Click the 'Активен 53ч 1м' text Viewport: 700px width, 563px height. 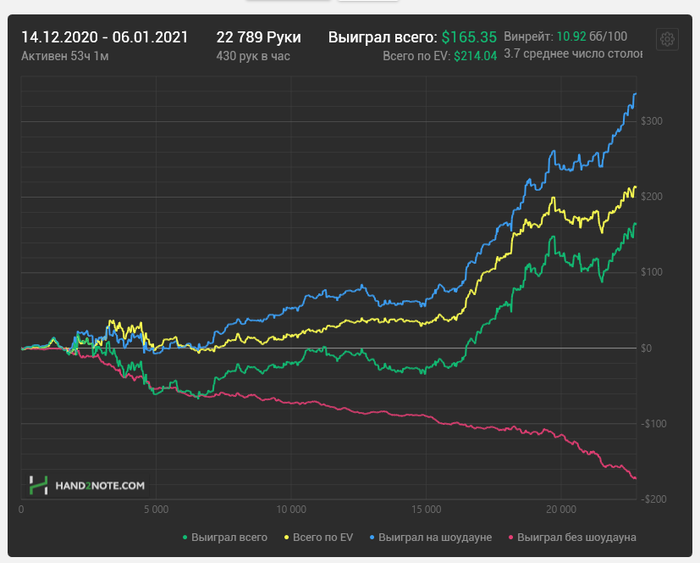pyautogui.click(x=65, y=56)
